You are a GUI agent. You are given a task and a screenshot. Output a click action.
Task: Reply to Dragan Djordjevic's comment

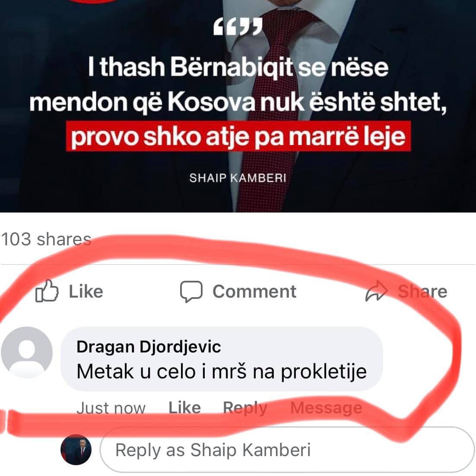click(245, 408)
